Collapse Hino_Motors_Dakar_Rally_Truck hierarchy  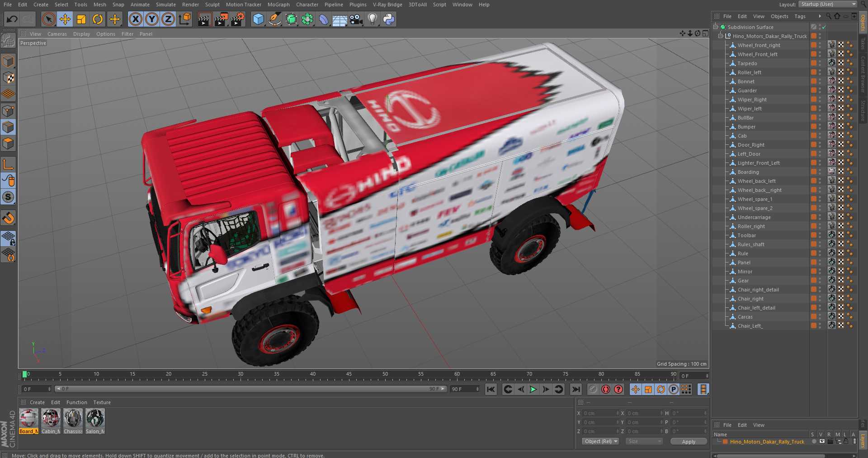(x=721, y=36)
